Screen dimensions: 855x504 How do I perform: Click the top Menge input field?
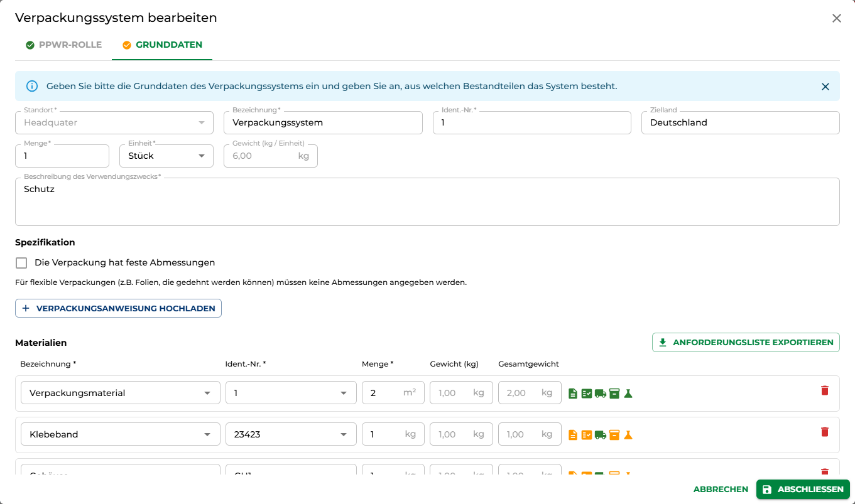(x=62, y=156)
